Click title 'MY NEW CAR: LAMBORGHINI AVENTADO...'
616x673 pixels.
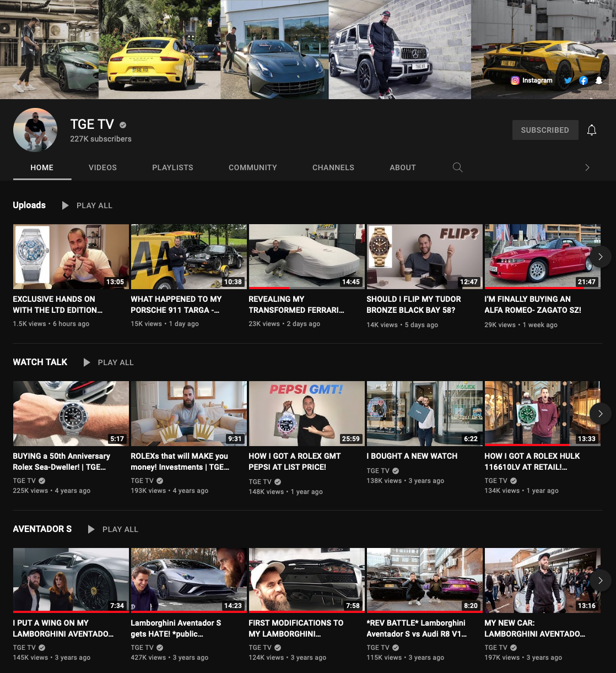tap(535, 628)
